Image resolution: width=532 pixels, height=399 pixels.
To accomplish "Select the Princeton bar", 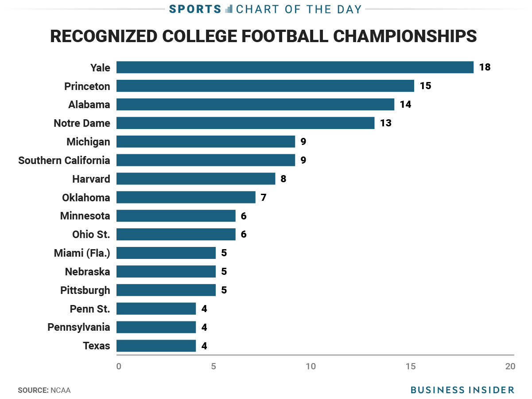I will [x=265, y=86].
